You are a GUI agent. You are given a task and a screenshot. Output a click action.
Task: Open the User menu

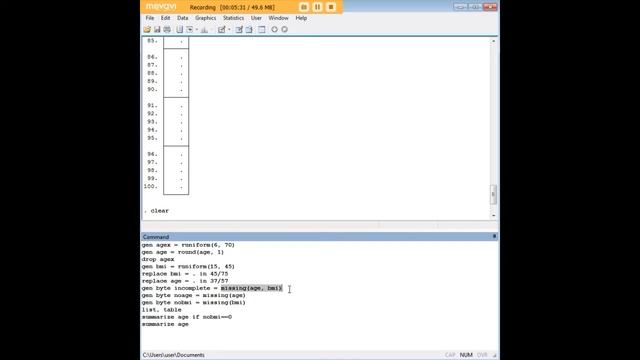coord(256,18)
